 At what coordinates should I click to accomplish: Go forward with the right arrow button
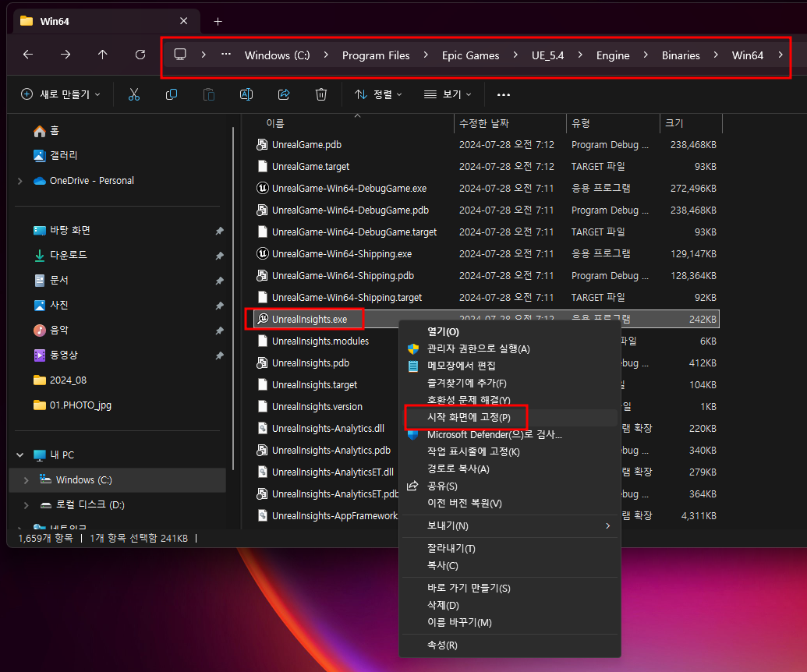click(x=65, y=55)
